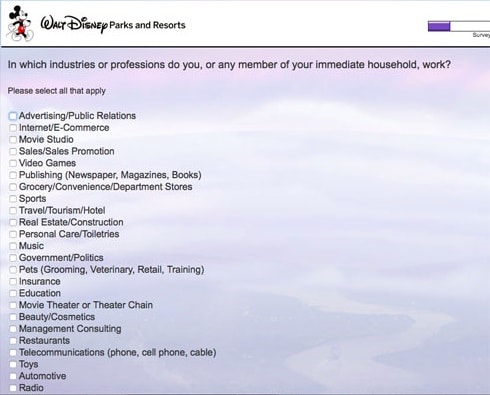Select the Movie Studio checkbox
490x395 pixels.
click(13, 140)
